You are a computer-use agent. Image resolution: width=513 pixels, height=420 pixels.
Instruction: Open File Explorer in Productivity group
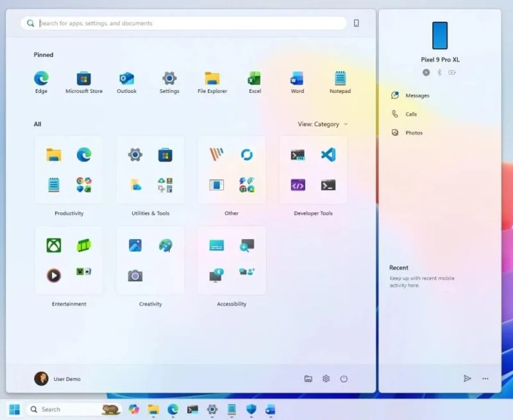[54, 155]
